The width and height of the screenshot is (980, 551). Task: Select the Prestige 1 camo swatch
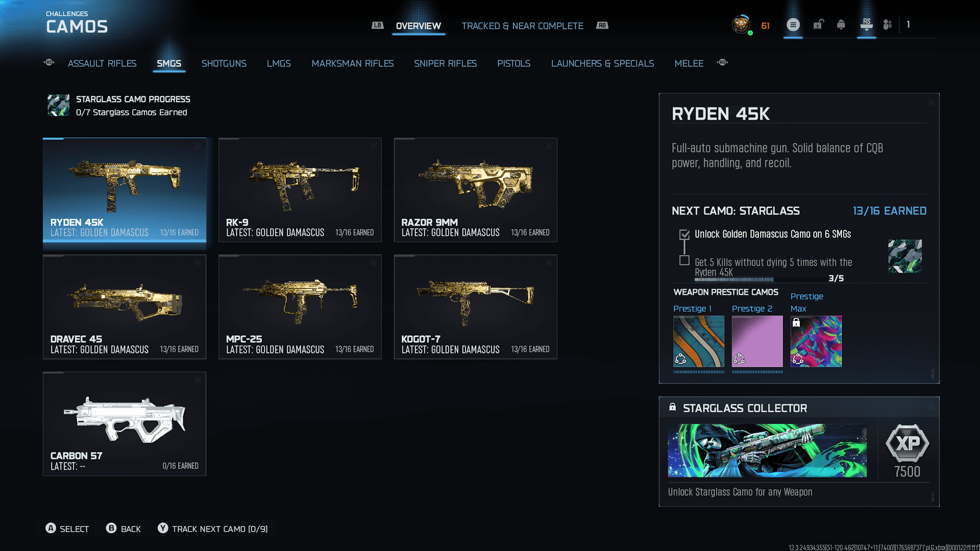pos(698,341)
